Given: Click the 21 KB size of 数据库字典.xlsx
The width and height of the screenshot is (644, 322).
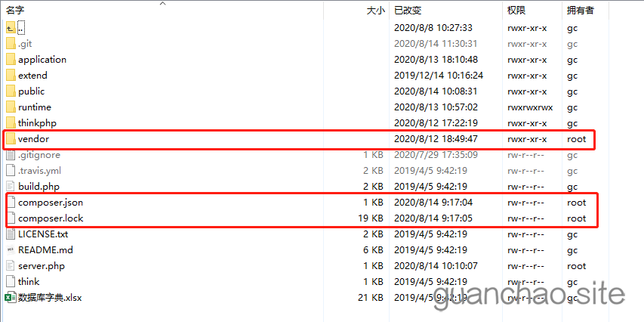Looking at the screenshot, I should click(371, 298).
